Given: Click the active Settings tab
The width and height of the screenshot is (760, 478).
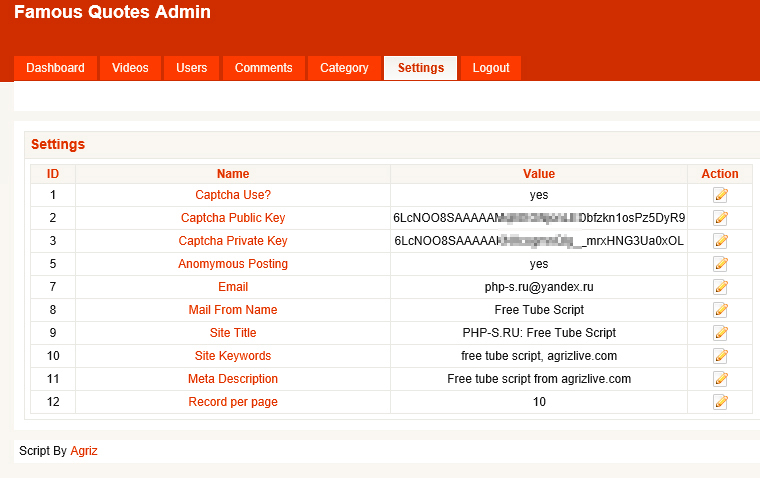Looking at the screenshot, I should click(x=420, y=68).
